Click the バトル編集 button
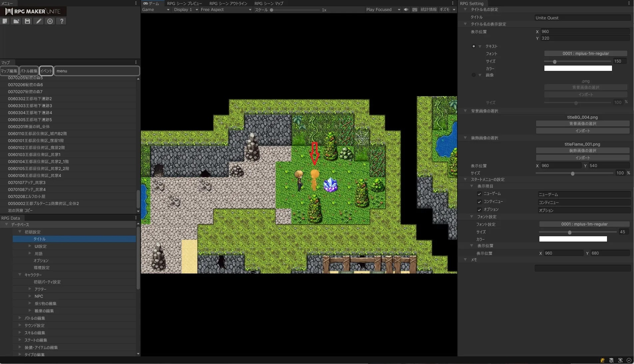 click(29, 71)
